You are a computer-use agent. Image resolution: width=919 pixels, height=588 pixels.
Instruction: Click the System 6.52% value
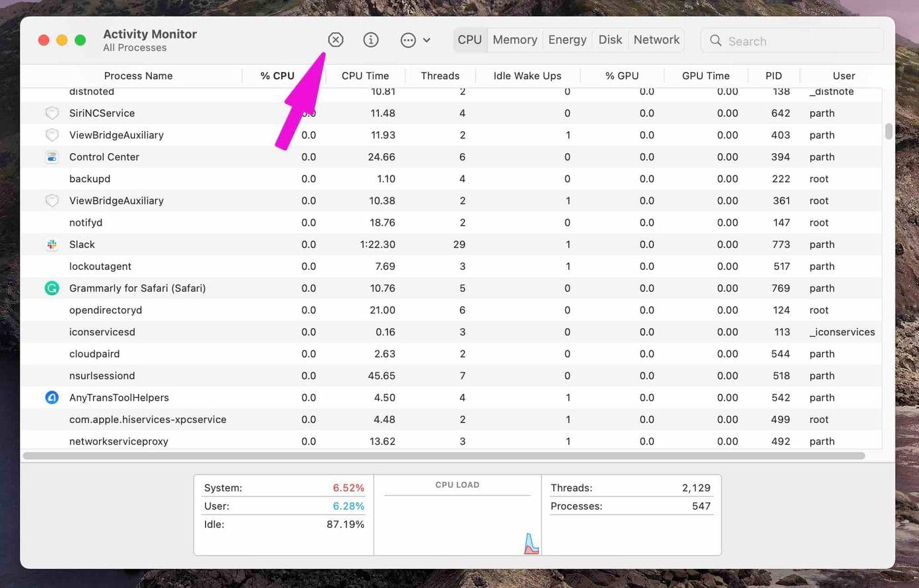(349, 488)
